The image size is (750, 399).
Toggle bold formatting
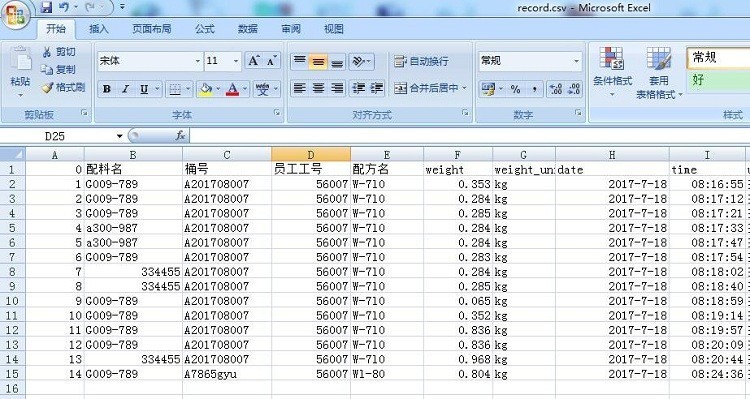(x=107, y=89)
